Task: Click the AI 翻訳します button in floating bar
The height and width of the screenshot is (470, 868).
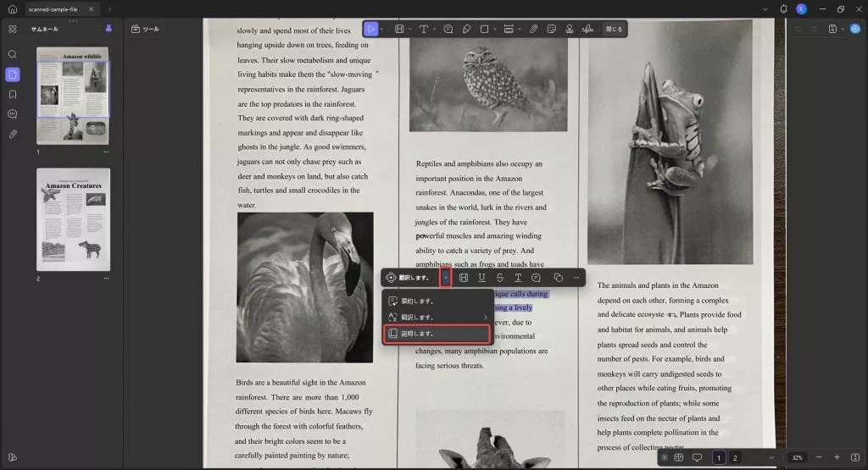Action: click(x=408, y=278)
